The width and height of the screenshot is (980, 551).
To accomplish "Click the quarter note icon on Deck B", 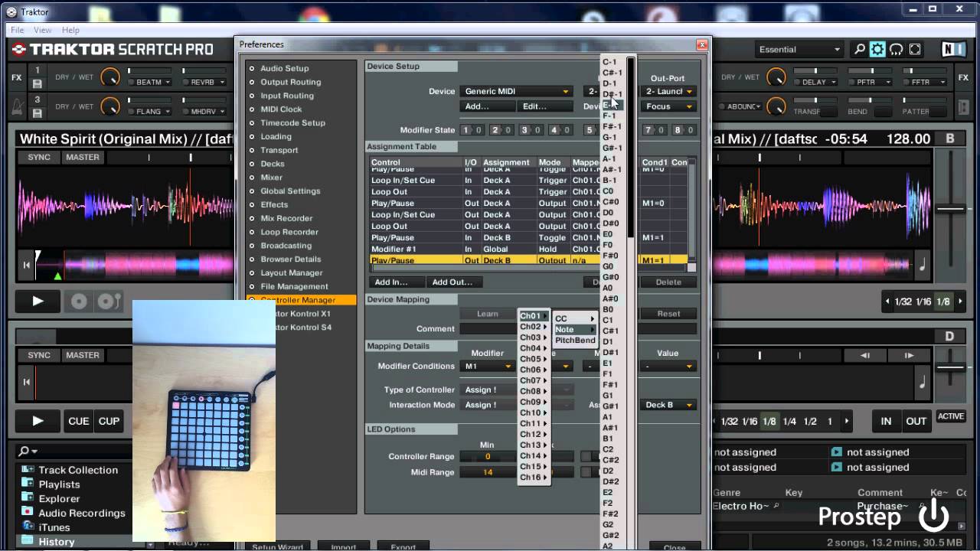I will pos(922,265).
